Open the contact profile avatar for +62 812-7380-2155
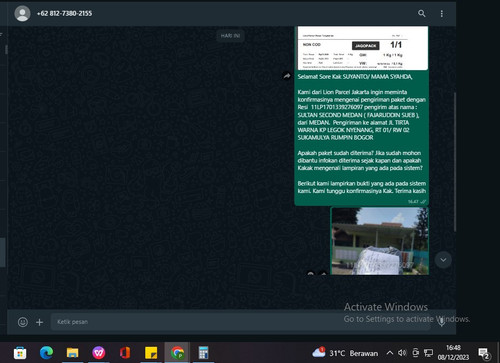This screenshot has width=500, height=363. tap(22, 13)
